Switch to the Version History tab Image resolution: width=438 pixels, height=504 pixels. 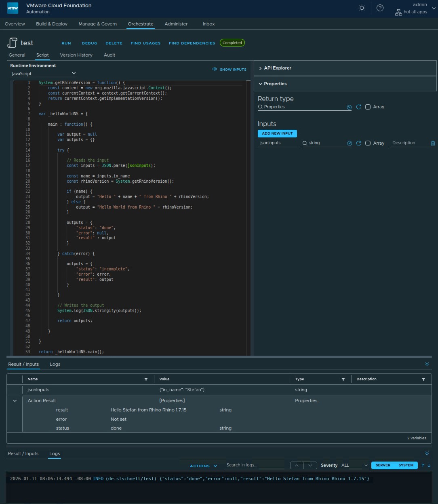click(x=76, y=55)
